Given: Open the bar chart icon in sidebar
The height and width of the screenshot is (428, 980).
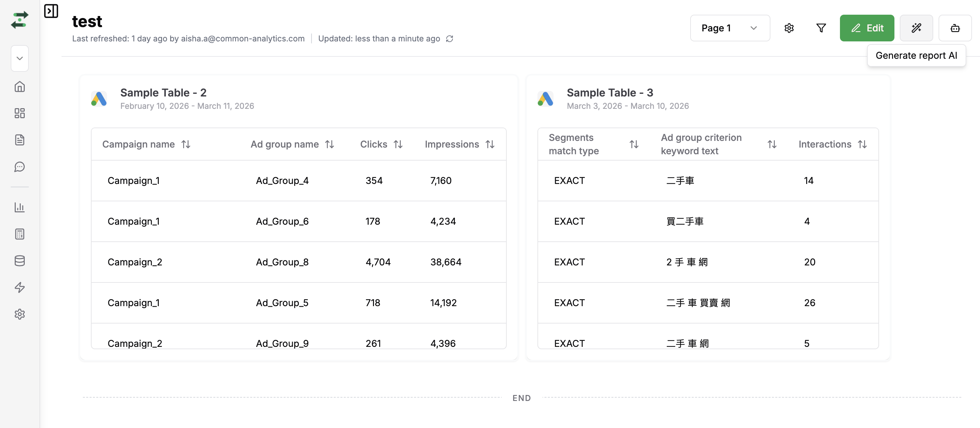Looking at the screenshot, I should click(x=20, y=207).
